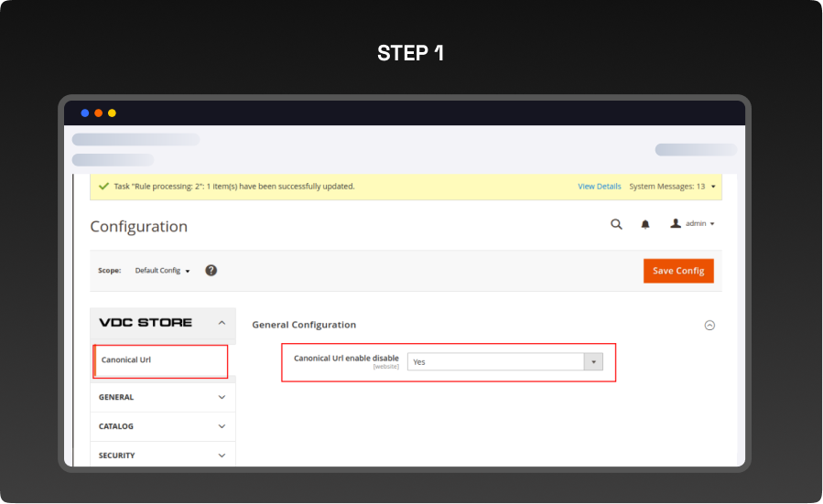The height and width of the screenshot is (504, 823).
Task: Open the View Details link
Action: (x=599, y=187)
